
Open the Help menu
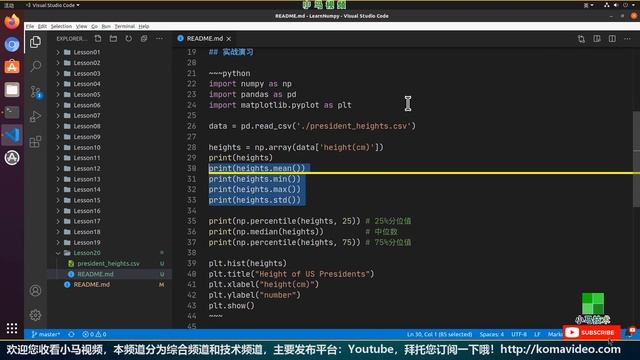pos(144,26)
